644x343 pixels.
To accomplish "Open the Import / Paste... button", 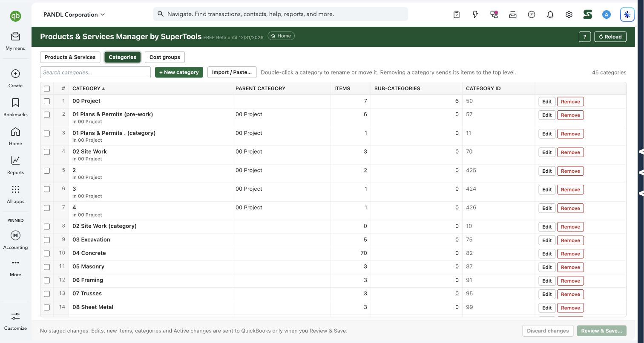I will point(232,72).
